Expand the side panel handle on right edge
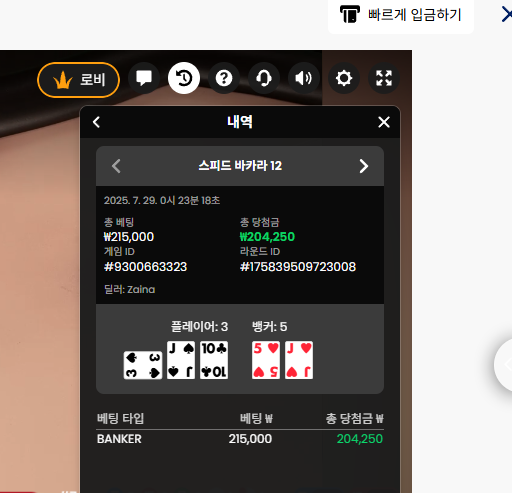 503,365
